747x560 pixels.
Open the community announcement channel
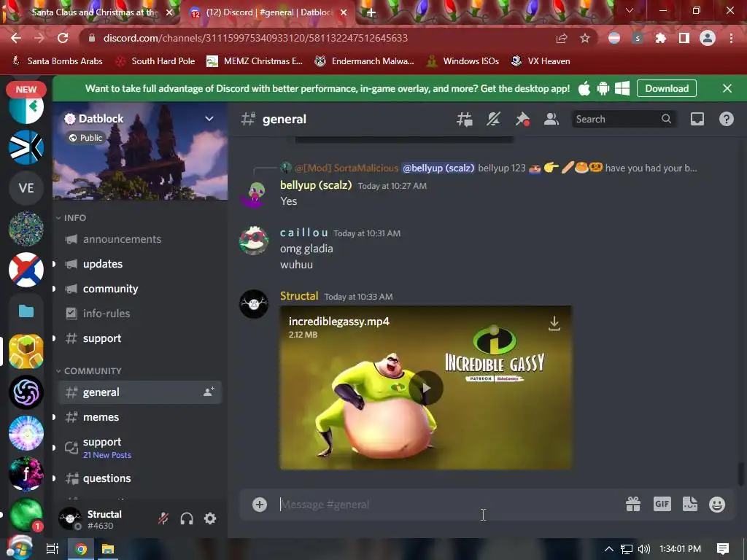[x=140, y=289]
